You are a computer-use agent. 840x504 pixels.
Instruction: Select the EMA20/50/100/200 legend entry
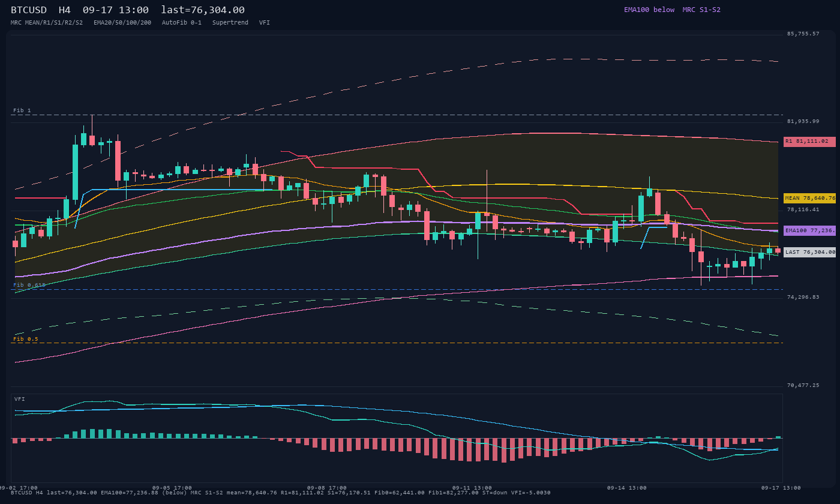(122, 23)
